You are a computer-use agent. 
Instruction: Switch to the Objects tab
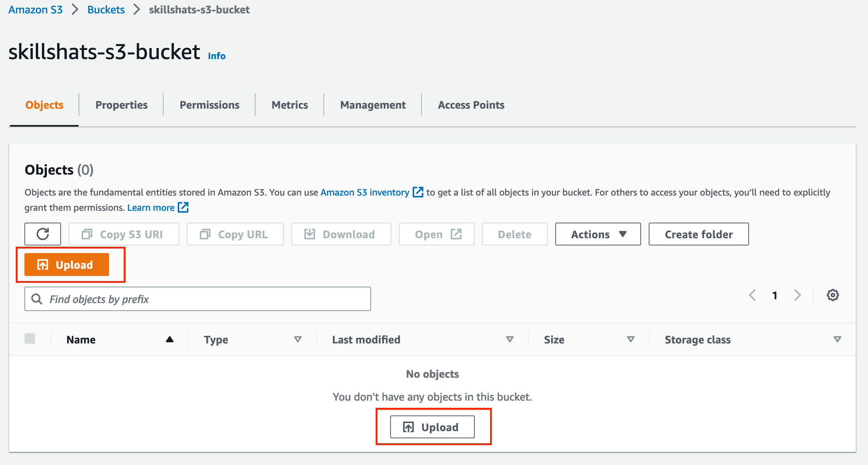click(44, 105)
